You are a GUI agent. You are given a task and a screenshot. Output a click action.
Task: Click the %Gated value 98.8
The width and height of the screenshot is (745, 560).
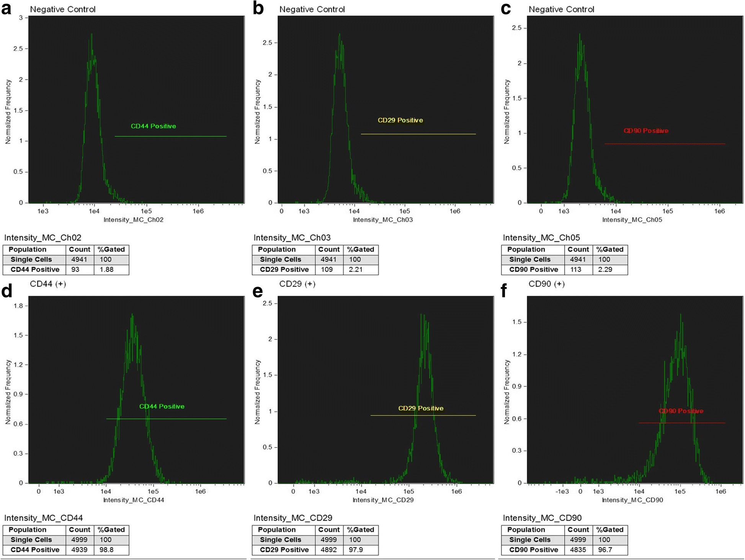106,550
